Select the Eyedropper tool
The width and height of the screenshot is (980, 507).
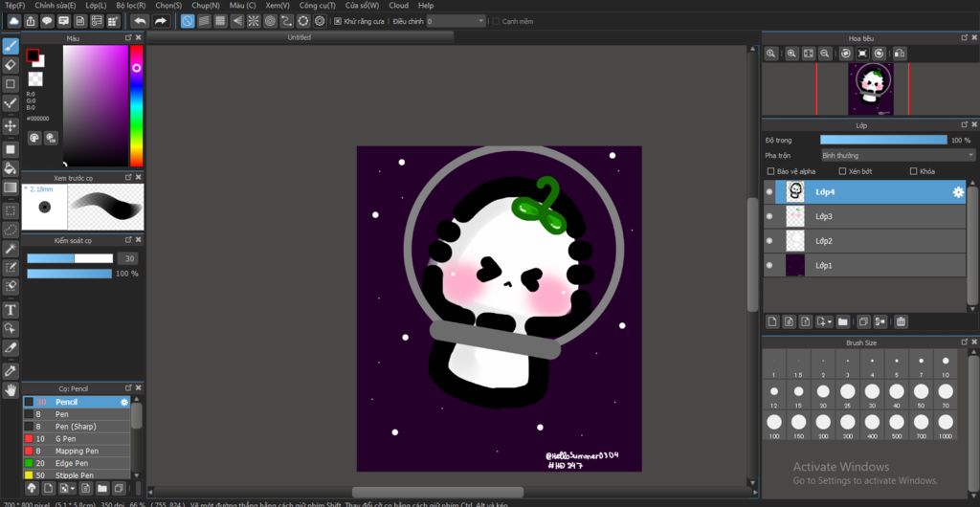(10, 371)
